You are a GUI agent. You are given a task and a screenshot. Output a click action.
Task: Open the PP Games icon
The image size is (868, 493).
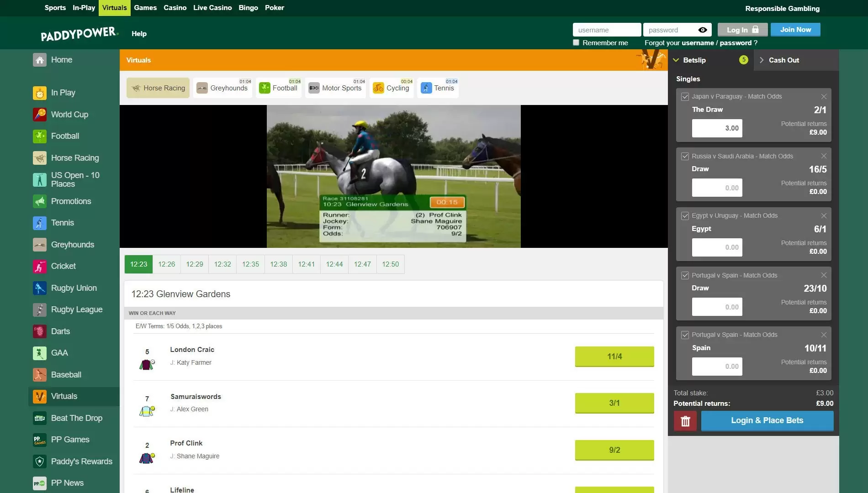(40, 440)
